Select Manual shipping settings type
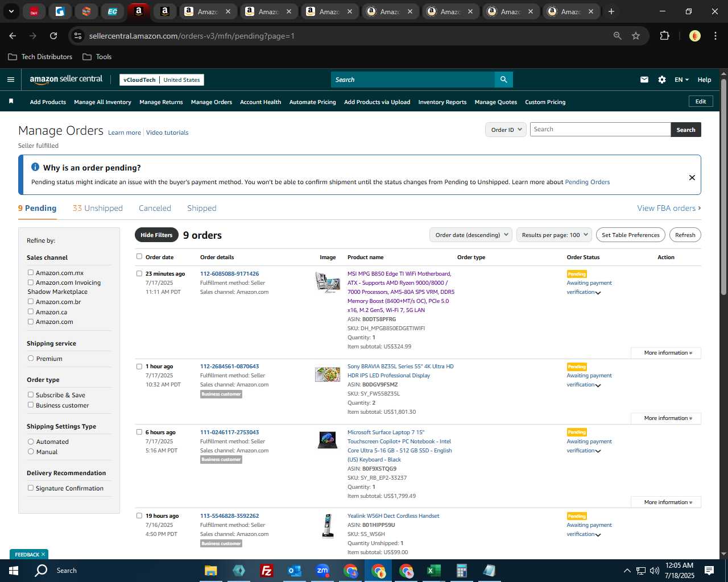728x582 pixels. pos(31,451)
